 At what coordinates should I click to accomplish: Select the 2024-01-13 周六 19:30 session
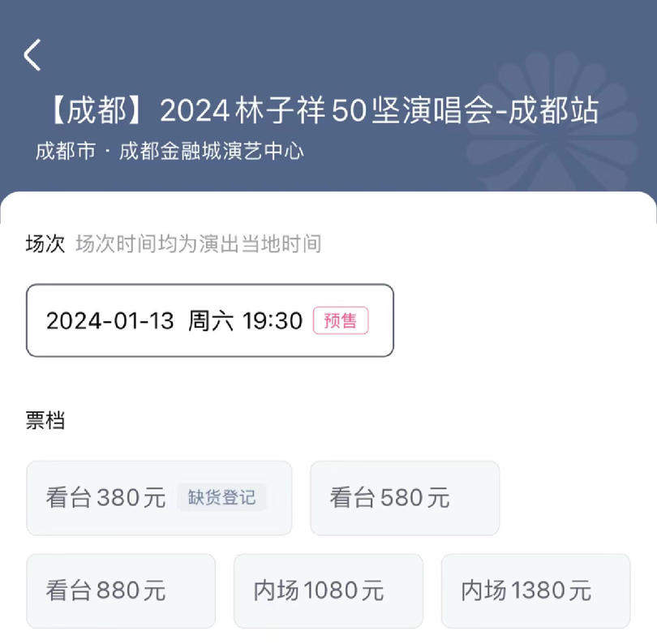210,320
